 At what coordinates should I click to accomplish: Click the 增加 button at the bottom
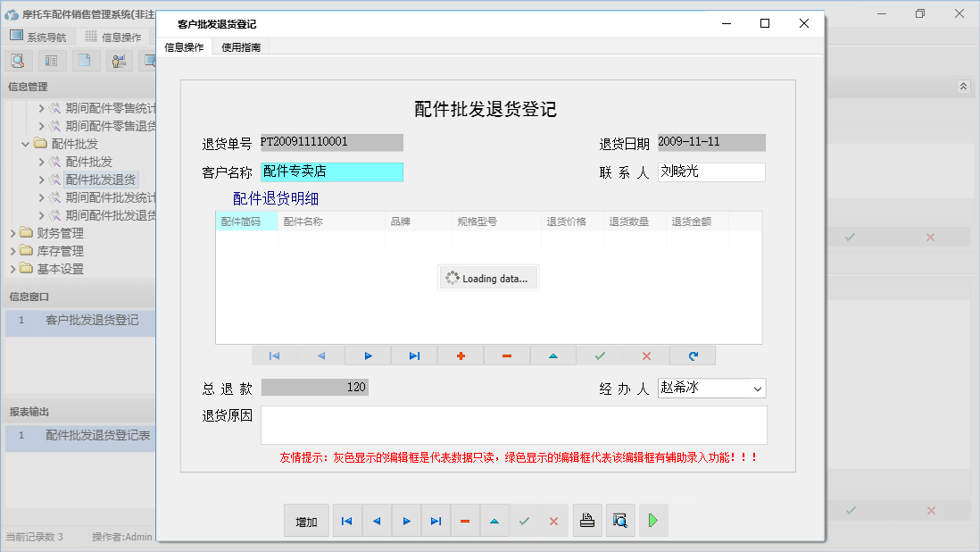click(x=306, y=520)
